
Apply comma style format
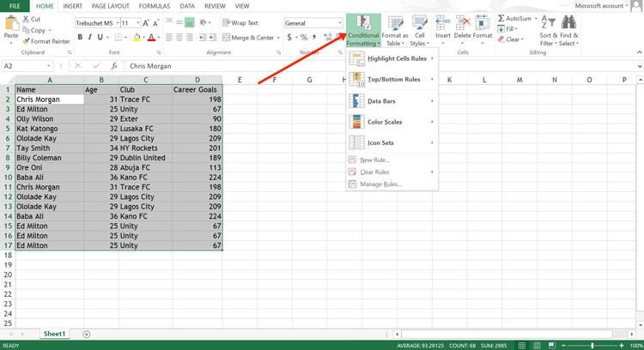(x=314, y=38)
